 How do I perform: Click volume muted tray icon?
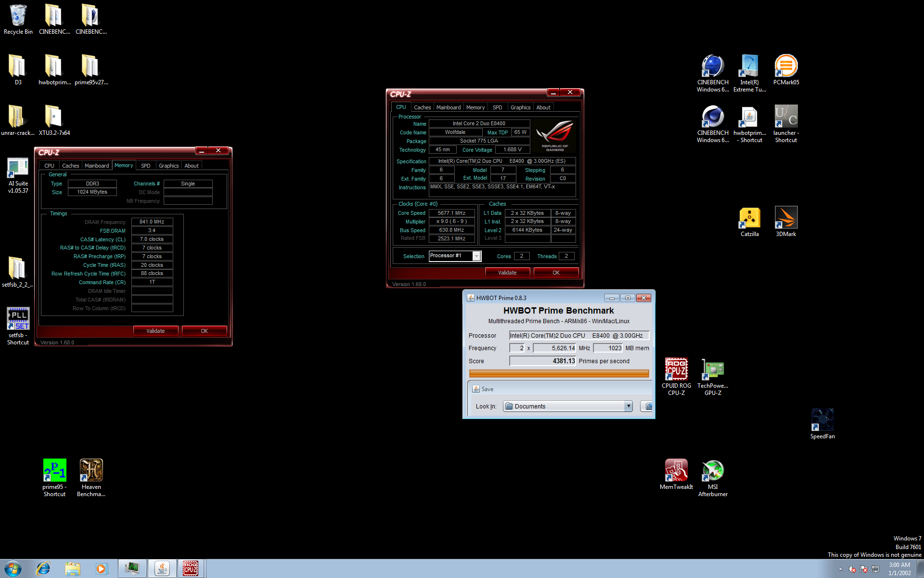852,569
